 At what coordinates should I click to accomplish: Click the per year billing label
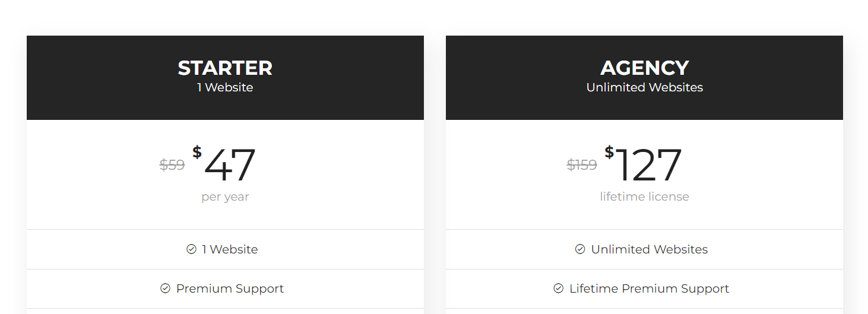click(x=225, y=196)
